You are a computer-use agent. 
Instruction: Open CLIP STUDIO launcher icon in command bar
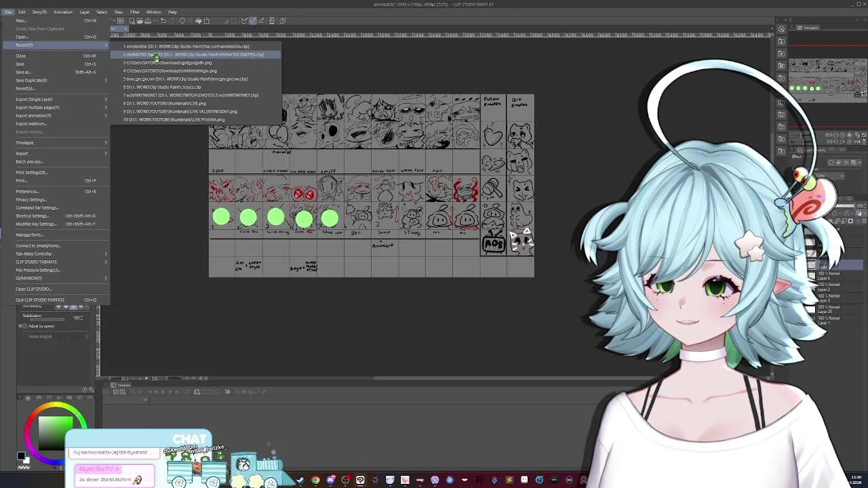pos(121,20)
